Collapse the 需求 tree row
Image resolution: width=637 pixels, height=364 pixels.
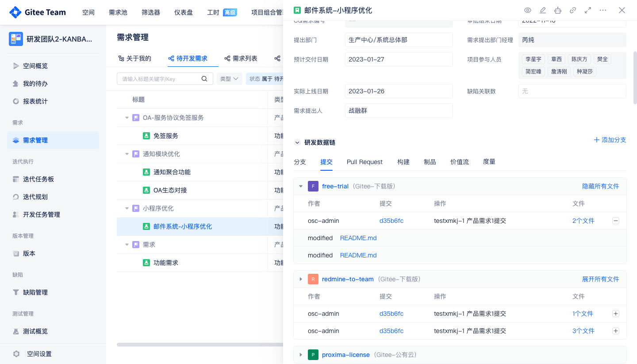pos(127,245)
